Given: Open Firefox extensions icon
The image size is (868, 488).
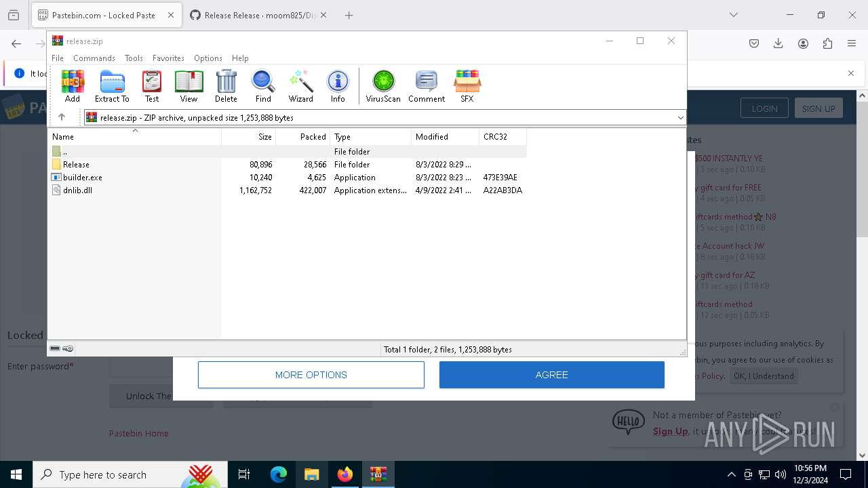Looking at the screenshot, I should [827, 43].
